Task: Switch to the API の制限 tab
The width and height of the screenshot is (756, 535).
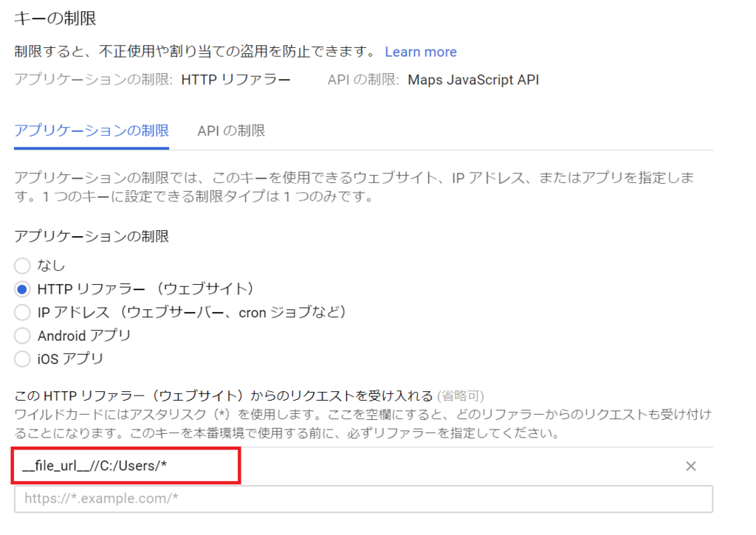Action: pyautogui.click(x=229, y=131)
